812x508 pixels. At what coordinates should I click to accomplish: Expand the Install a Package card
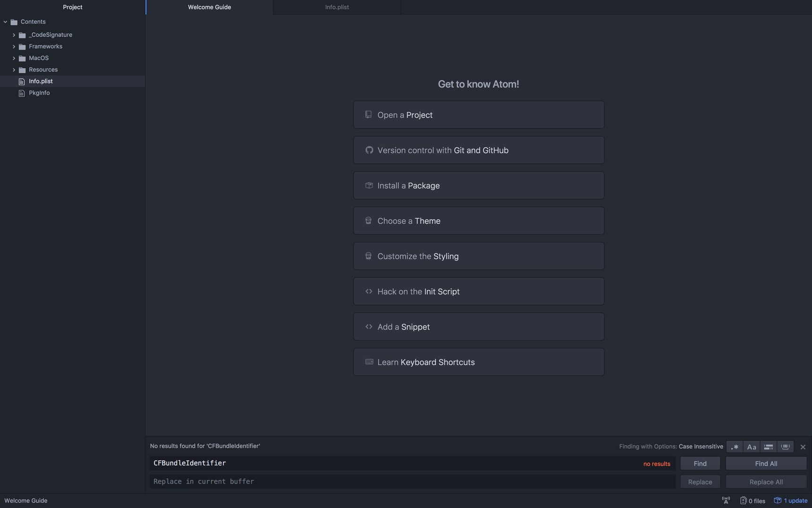pyautogui.click(x=479, y=185)
